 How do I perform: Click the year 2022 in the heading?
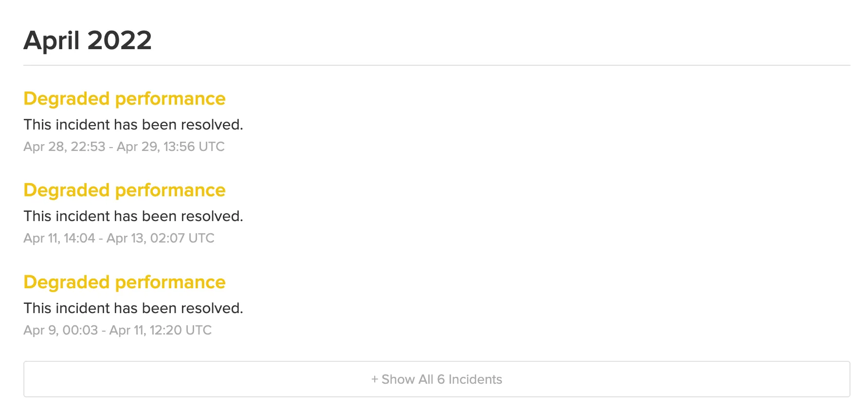pos(120,40)
